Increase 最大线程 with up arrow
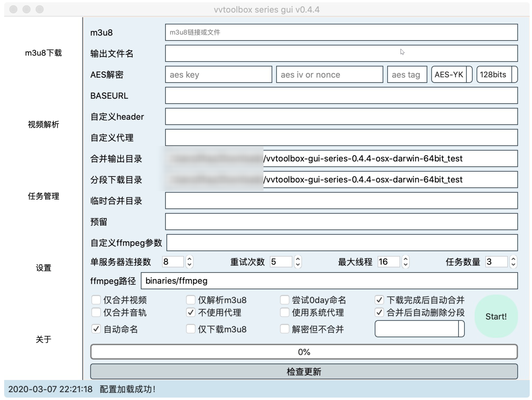Screen dimensions: 532x400 tap(405, 259)
